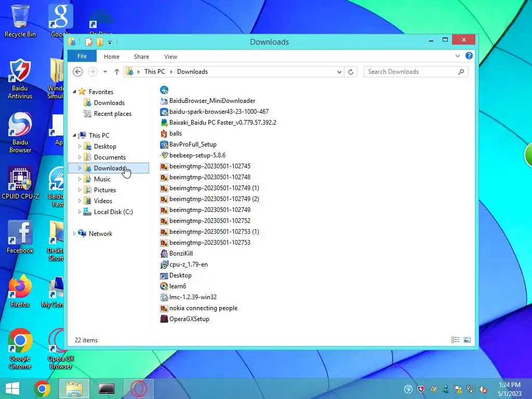The image size is (532, 399).
Task: Open Downloads under Favorites
Action: 109,103
